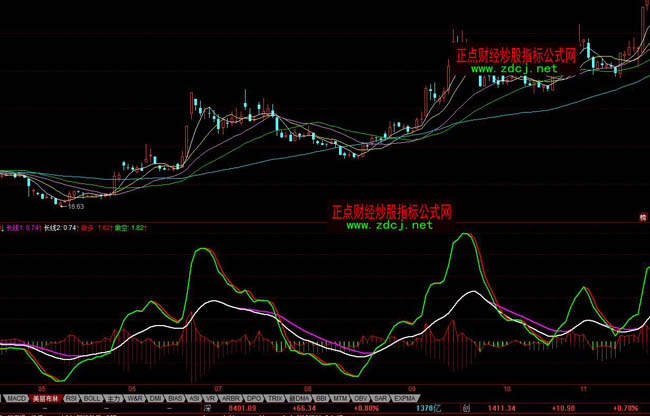Click the lower 正点财经炒股指标公式网 watermark text
This screenshot has width=650, height=416.
click(x=391, y=213)
